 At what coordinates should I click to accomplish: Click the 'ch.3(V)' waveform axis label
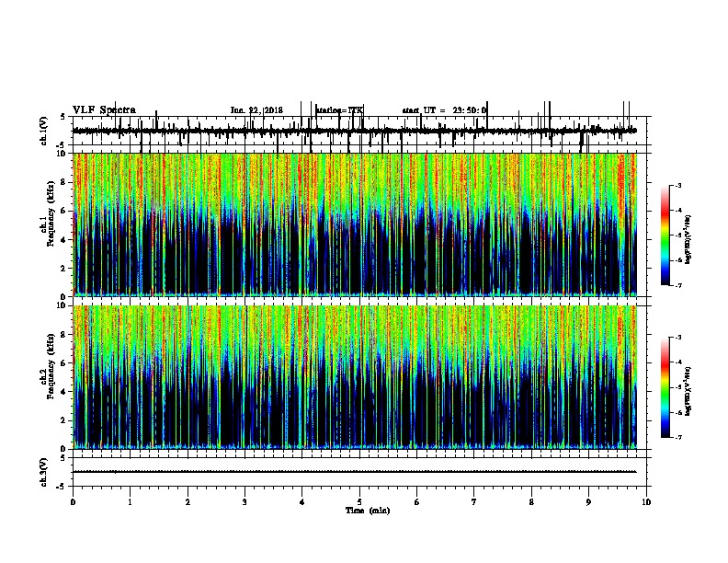pos(44,472)
